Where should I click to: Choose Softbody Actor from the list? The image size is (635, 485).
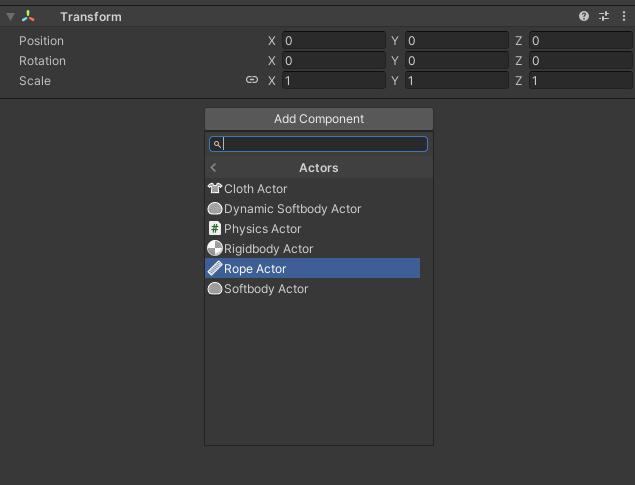point(266,289)
